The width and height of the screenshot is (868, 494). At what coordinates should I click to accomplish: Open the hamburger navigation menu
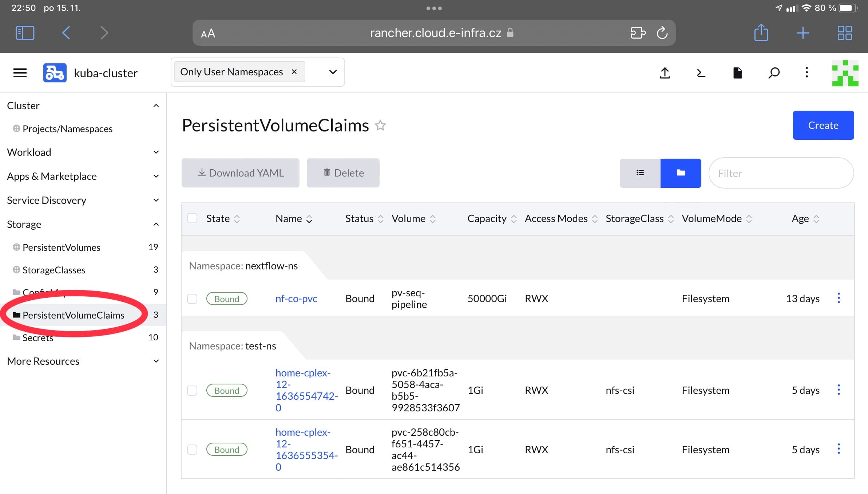click(20, 73)
